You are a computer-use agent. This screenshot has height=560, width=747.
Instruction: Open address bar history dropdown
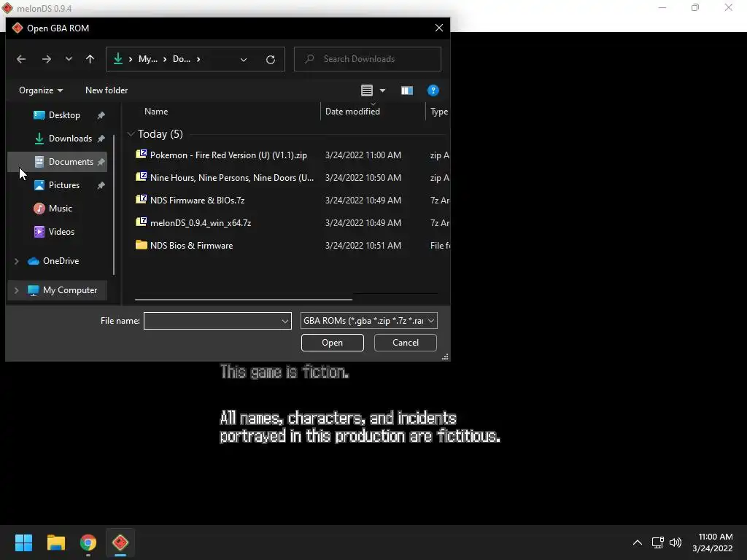point(244,60)
